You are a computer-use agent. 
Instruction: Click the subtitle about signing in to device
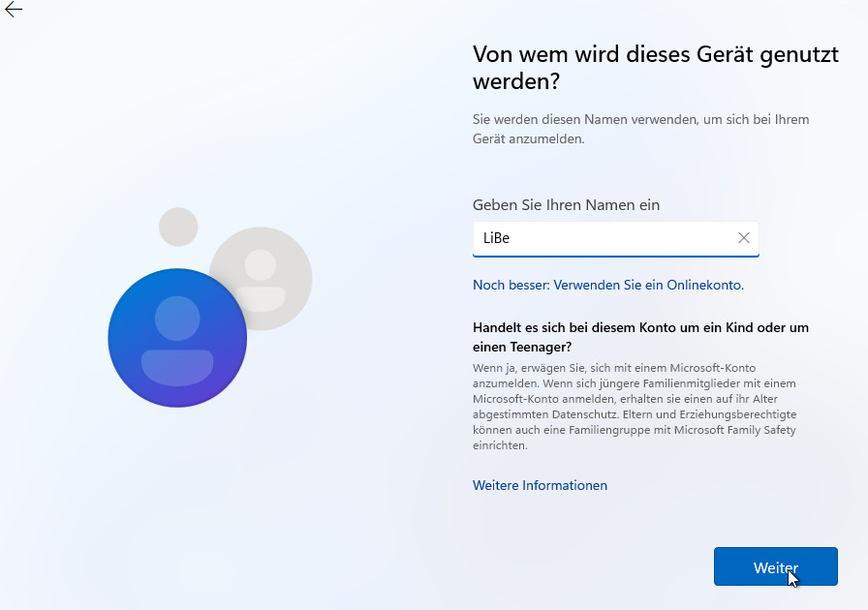pyautogui.click(x=640, y=129)
